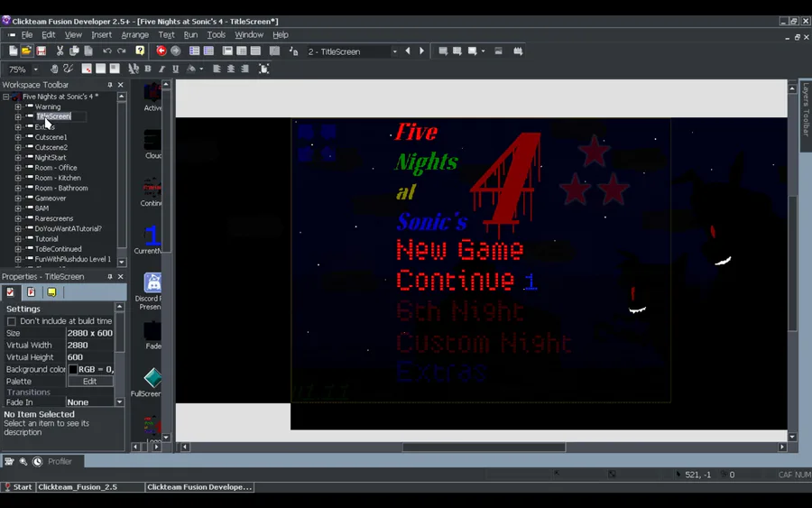Viewport: 812px width, 508px height.
Task: Align text left
Action: (x=217, y=69)
